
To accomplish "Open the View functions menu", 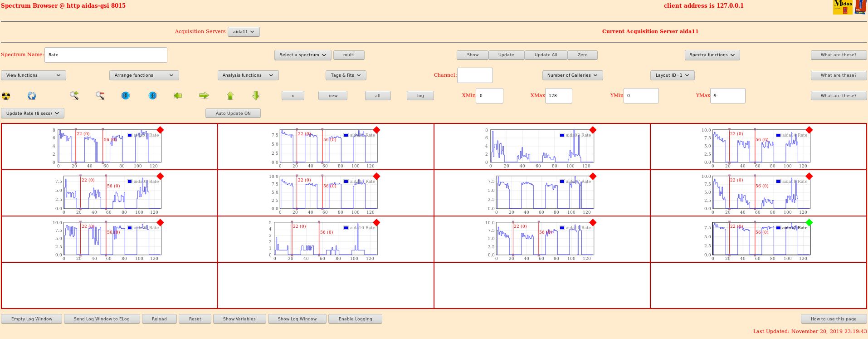I will [x=34, y=75].
